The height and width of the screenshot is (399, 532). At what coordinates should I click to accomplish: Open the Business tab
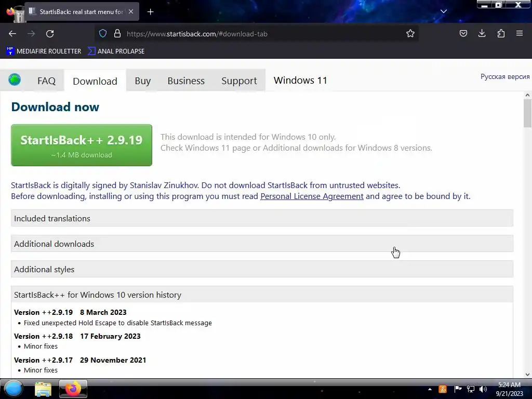click(x=186, y=81)
